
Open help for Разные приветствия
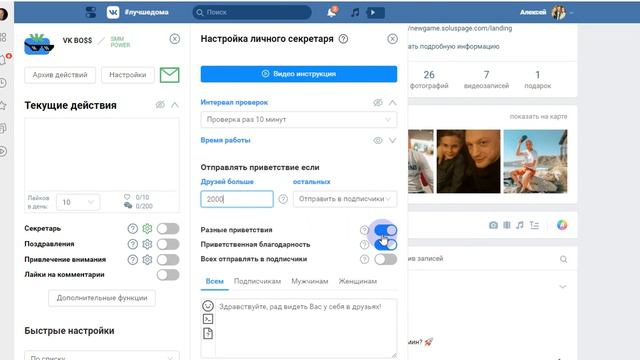coord(364,230)
